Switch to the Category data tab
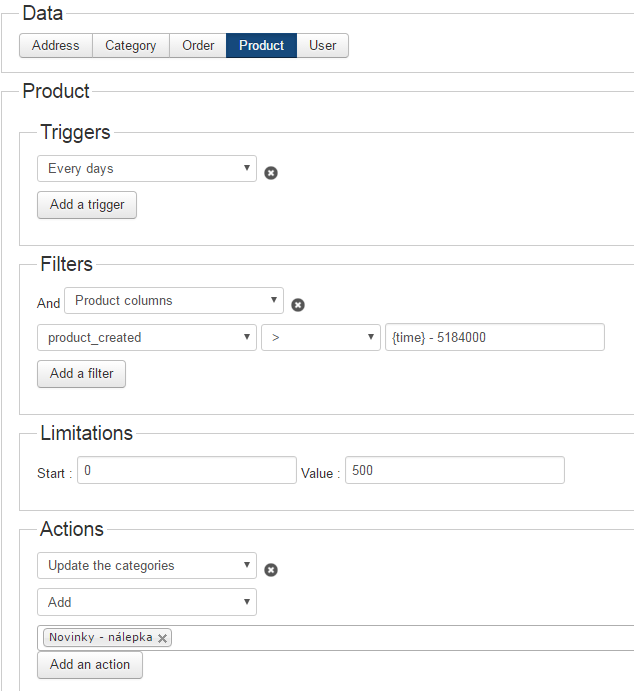Viewport: 634px width, 691px height. [x=131, y=45]
